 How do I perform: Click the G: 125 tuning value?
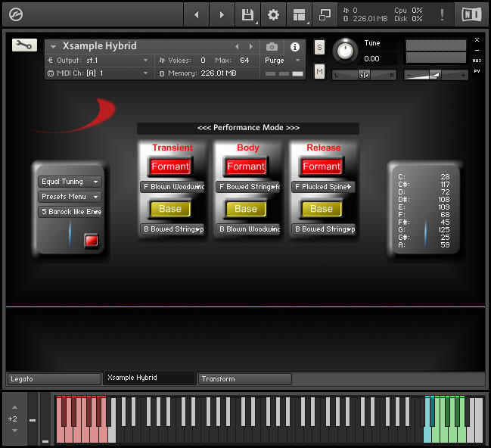[x=424, y=229]
